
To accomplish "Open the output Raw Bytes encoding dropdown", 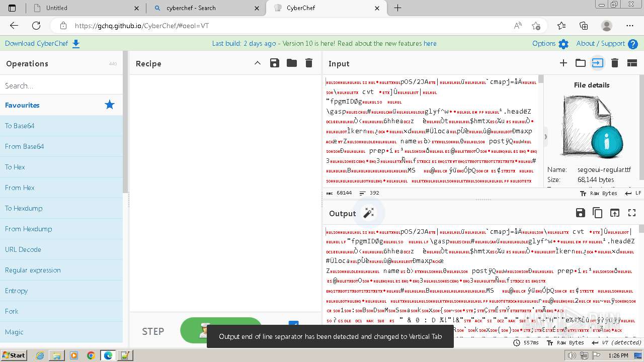I will click(x=566, y=343).
